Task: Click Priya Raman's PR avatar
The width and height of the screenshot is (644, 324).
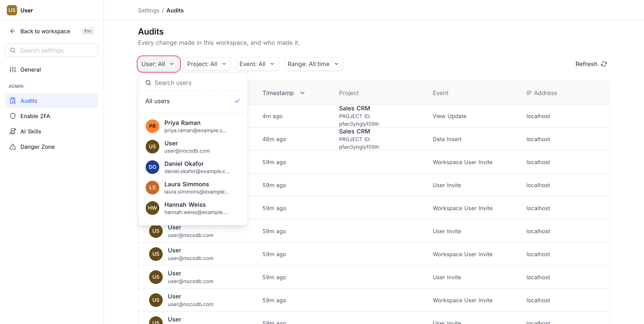Action: (x=152, y=126)
